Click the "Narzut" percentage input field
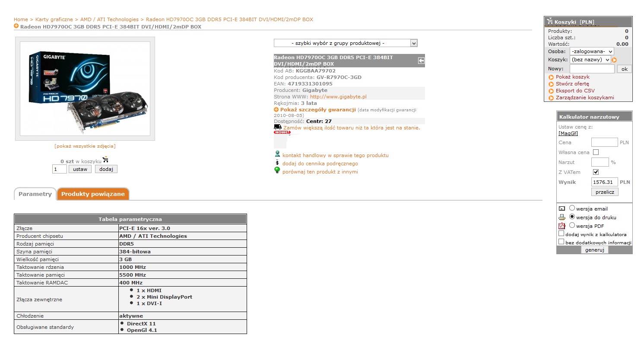644x350 pixels. 600,162
